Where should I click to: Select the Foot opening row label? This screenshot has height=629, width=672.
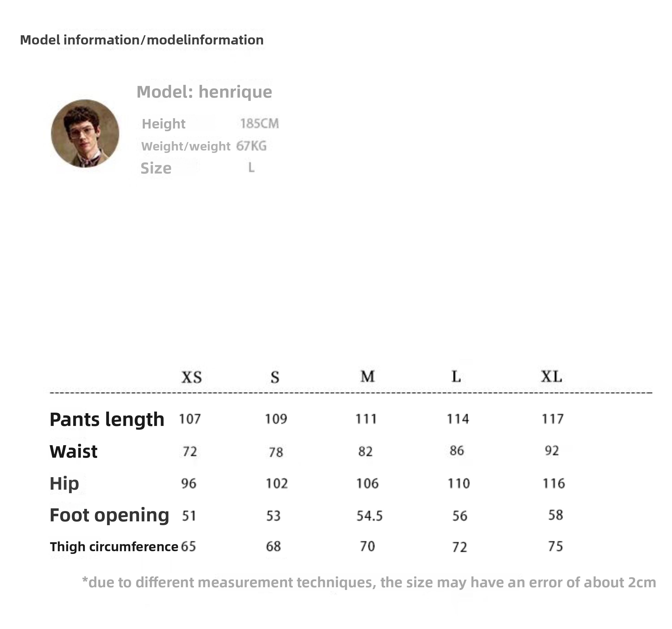(109, 515)
